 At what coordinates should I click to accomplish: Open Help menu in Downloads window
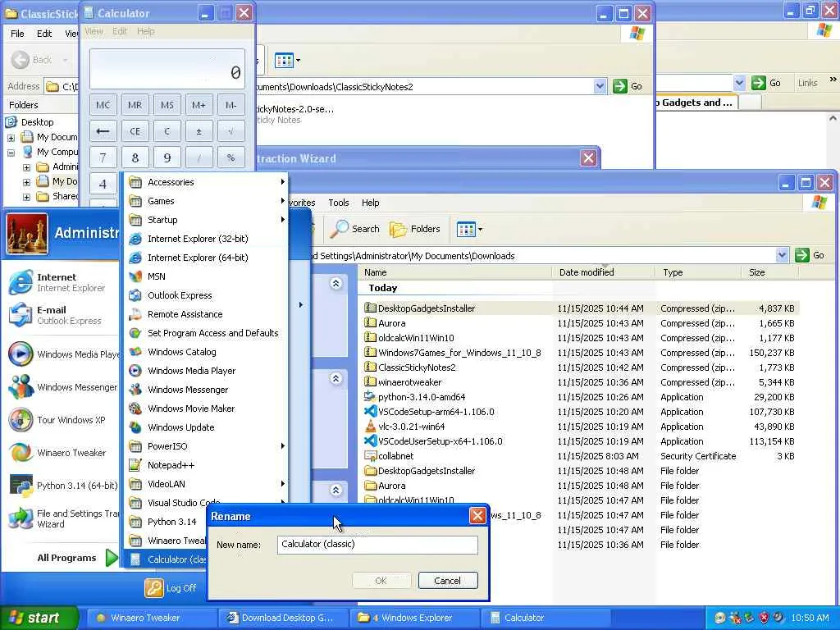[x=370, y=203]
